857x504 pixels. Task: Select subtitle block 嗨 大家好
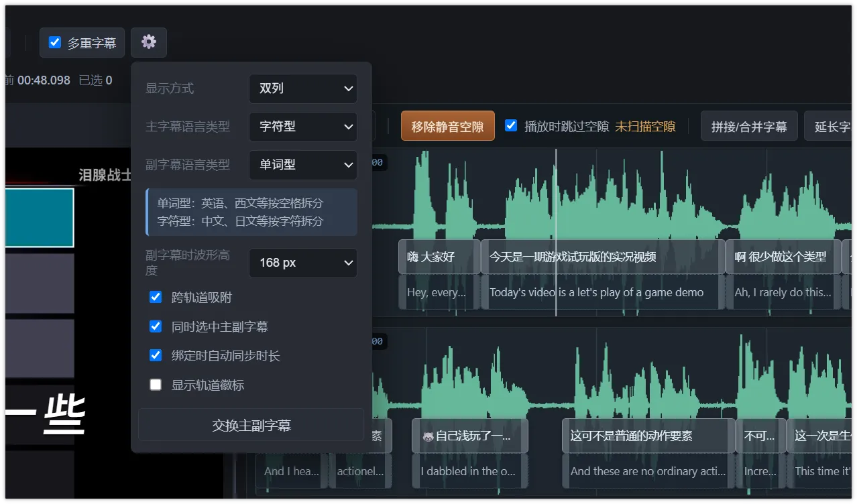click(x=439, y=257)
